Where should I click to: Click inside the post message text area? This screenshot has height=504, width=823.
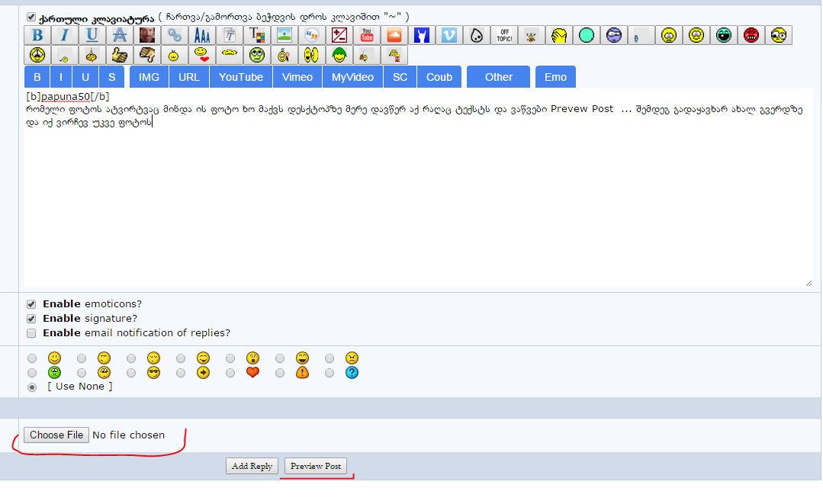[x=418, y=188]
